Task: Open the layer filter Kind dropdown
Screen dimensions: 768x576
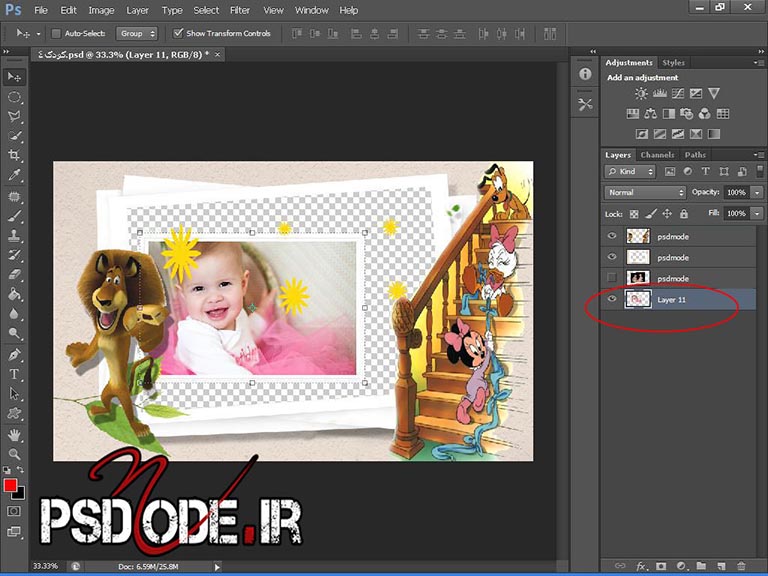Action: tap(630, 171)
